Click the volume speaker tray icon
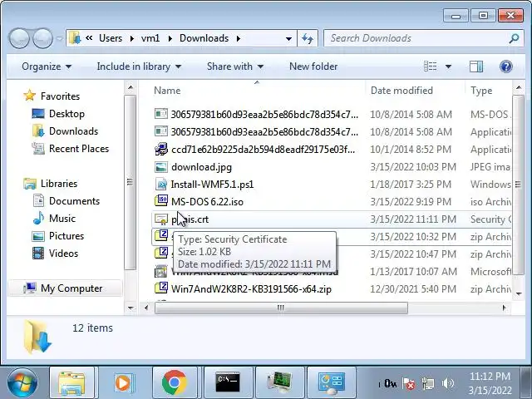Viewport: 532px width, 399px height. [448, 383]
